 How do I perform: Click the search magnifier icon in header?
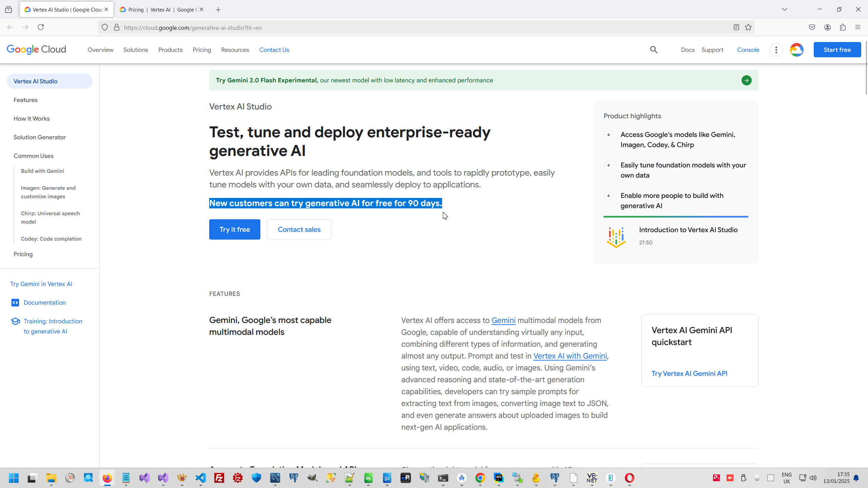click(654, 50)
